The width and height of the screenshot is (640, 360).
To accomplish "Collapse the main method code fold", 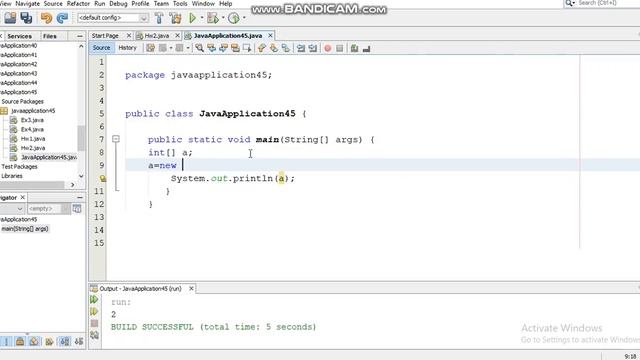I will (116, 139).
